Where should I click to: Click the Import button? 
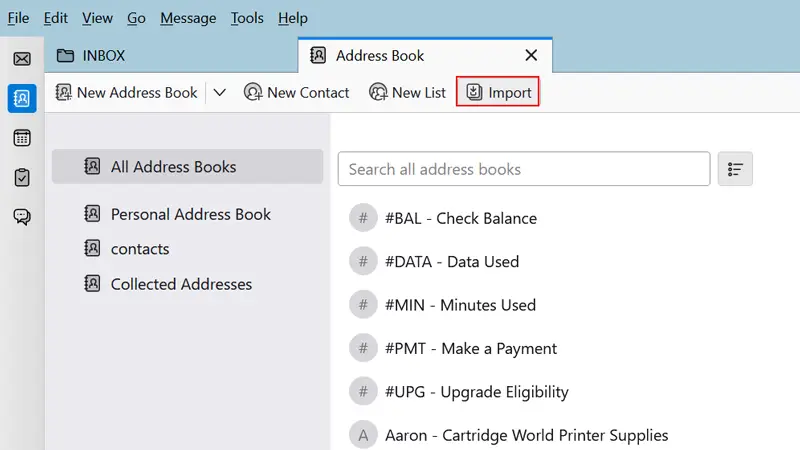498,92
